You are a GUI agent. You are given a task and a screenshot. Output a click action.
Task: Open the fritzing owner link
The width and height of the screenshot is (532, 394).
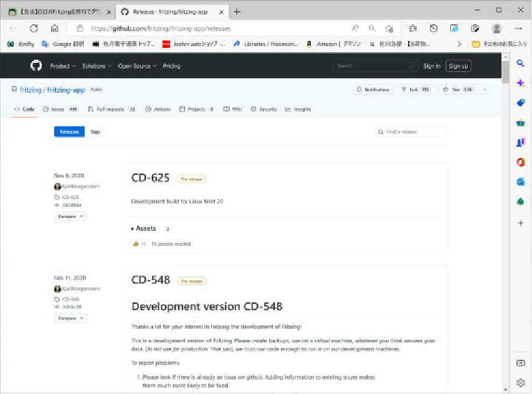31,90
